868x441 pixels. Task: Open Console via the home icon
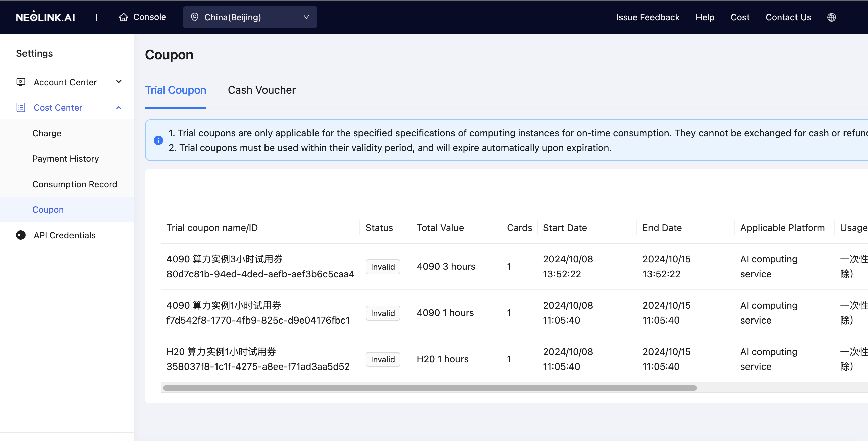point(123,17)
